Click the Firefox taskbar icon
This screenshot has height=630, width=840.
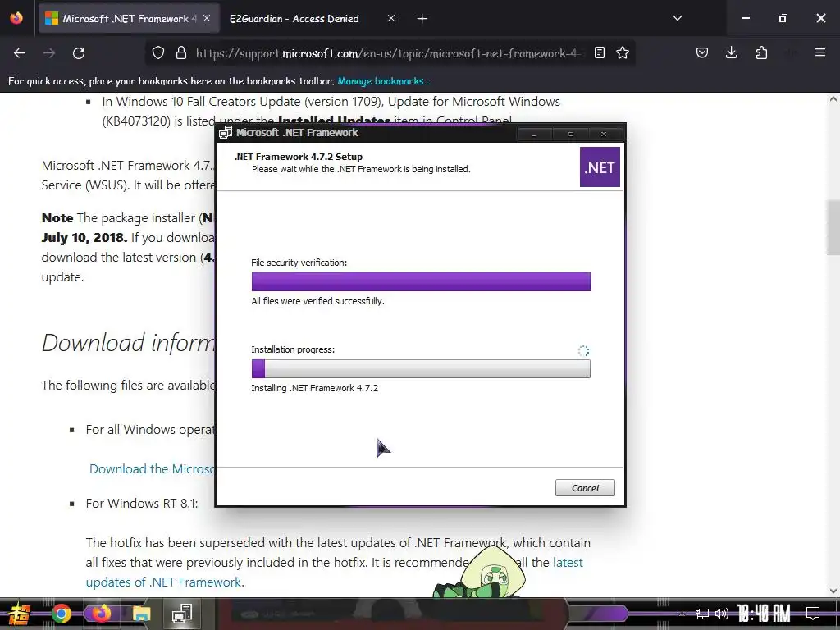click(101, 614)
